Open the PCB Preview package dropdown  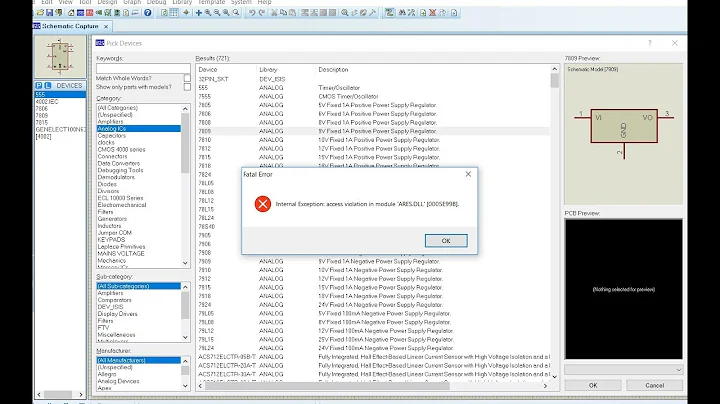tap(624, 370)
